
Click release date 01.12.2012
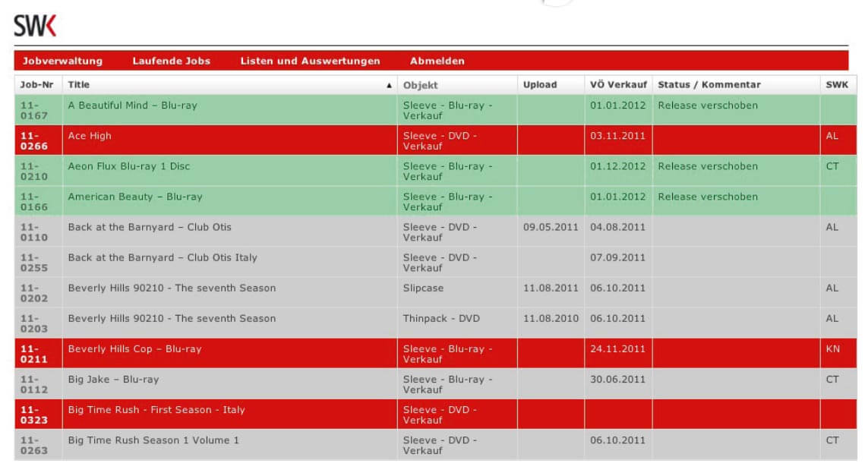pyautogui.click(x=618, y=166)
